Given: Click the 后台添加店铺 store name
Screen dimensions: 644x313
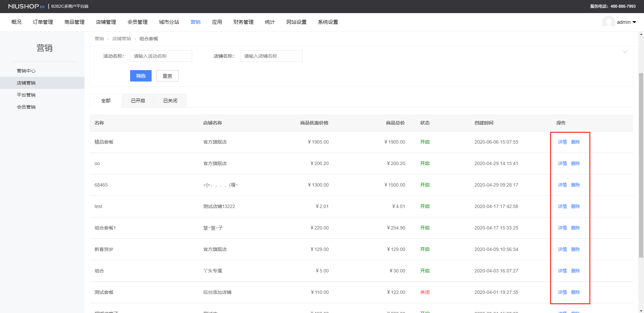Looking at the screenshot, I should [217, 293].
